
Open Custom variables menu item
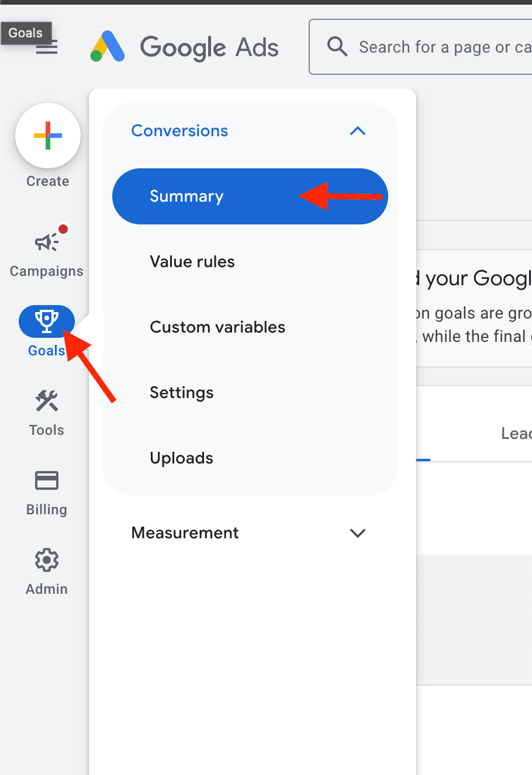[250, 327]
